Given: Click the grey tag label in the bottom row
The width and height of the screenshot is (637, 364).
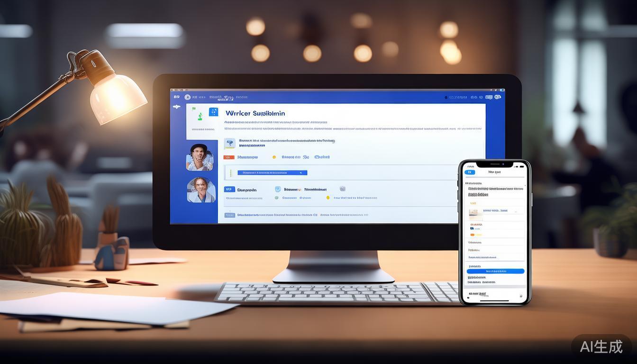Looking at the screenshot, I should pyautogui.click(x=229, y=215).
